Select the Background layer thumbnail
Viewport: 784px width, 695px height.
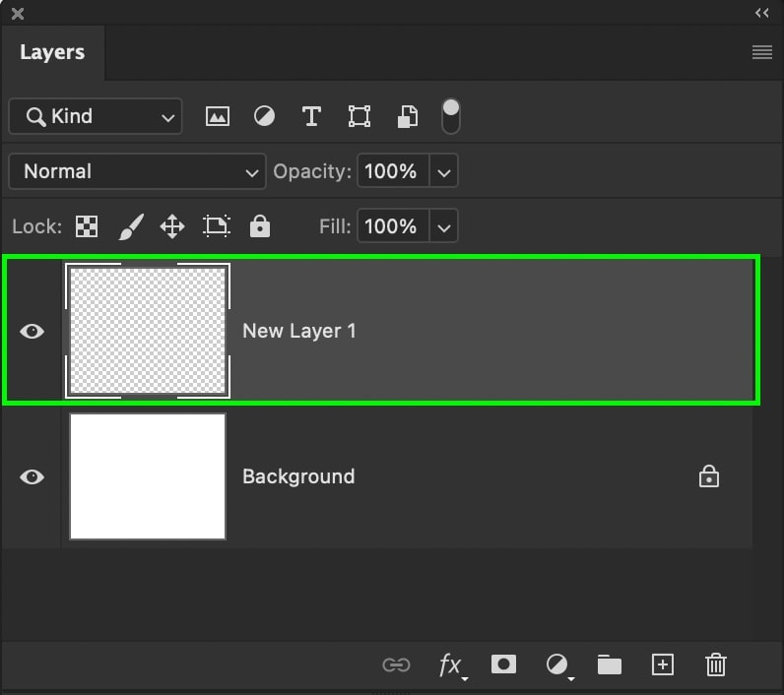148,476
